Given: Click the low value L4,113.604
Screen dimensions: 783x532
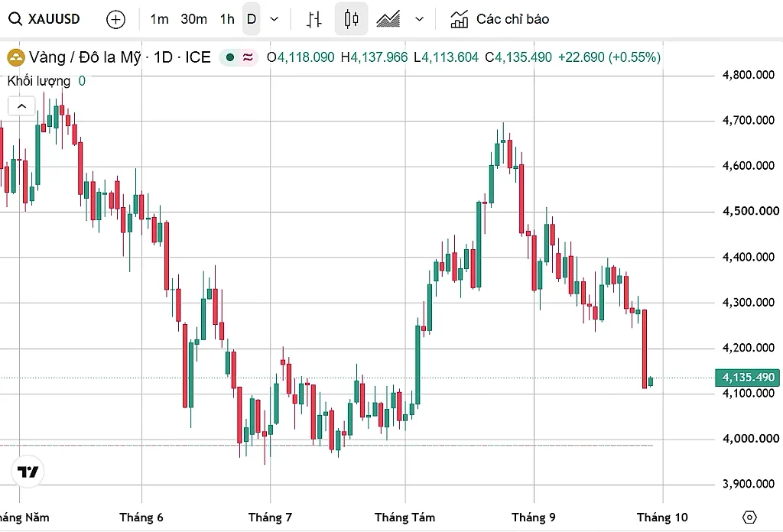Looking at the screenshot, I should pyautogui.click(x=447, y=57).
